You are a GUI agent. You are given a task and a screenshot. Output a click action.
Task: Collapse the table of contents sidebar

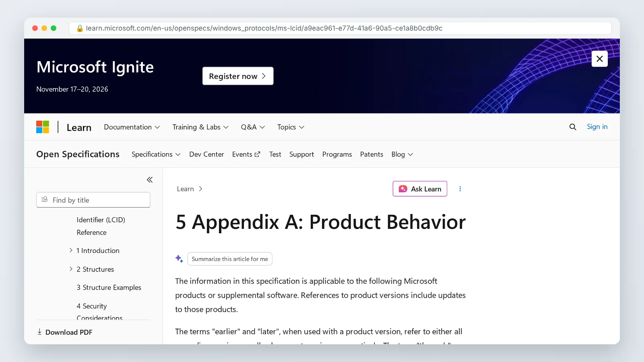[x=150, y=180]
